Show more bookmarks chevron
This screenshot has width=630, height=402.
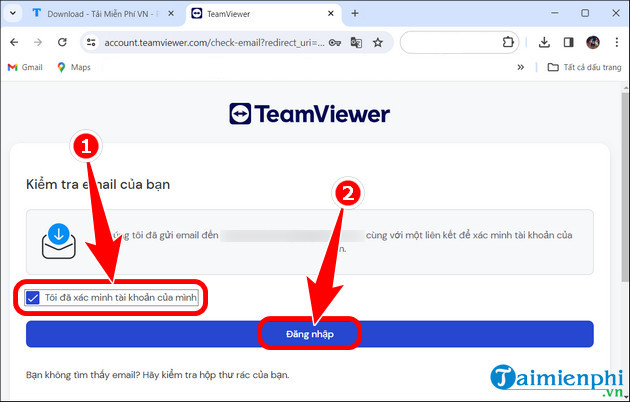pos(521,67)
